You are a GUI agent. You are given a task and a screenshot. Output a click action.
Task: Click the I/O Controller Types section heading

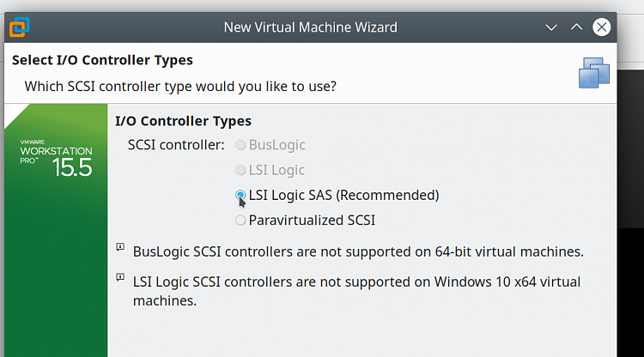[x=183, y=121]
